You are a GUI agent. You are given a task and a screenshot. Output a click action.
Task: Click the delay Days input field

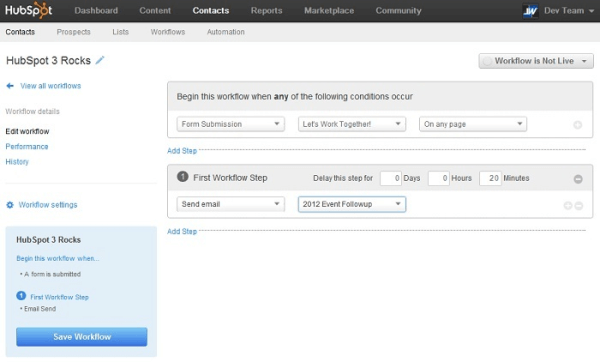(x=390, y=178)
